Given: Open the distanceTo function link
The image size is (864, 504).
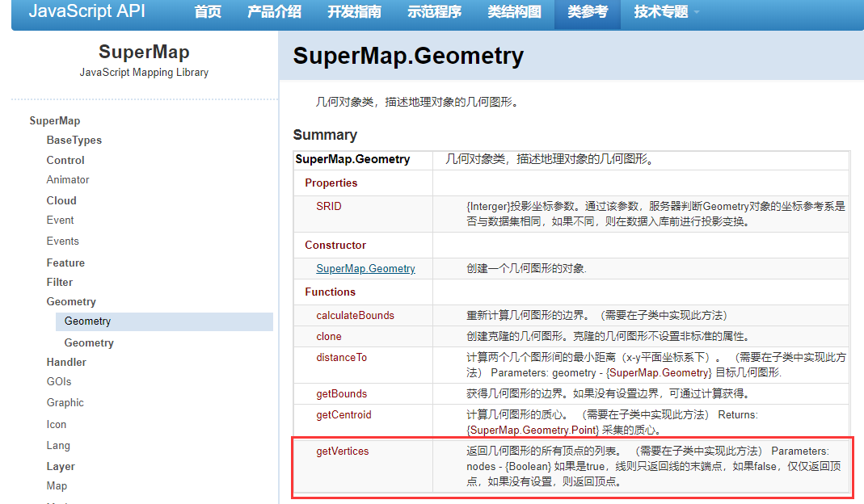Looking at the screenshot, I should click(342, 357).
